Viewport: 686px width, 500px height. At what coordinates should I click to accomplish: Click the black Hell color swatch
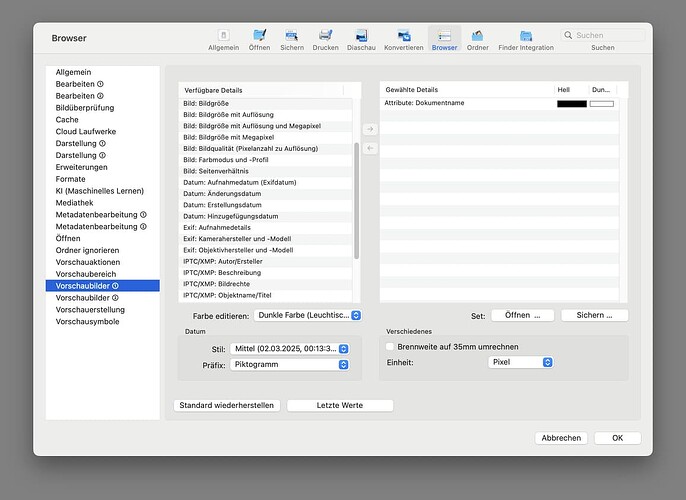click(572, 104)
